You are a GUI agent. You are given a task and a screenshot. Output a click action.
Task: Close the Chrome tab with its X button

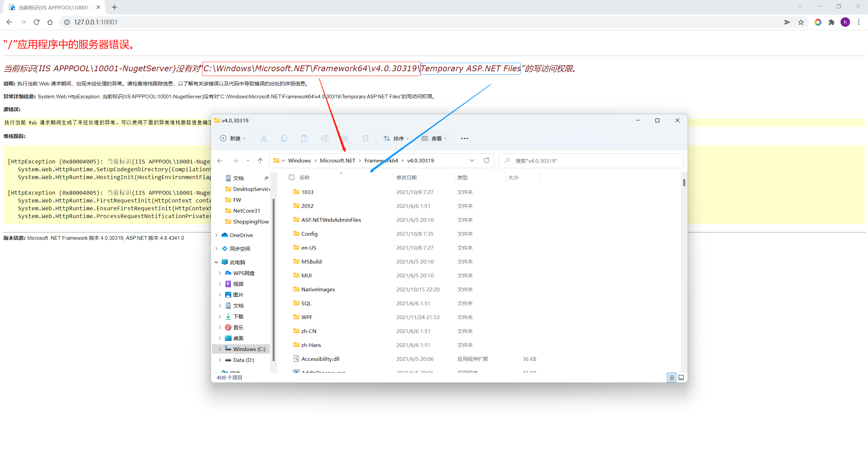pyautogui.click(x=98, y=7)
